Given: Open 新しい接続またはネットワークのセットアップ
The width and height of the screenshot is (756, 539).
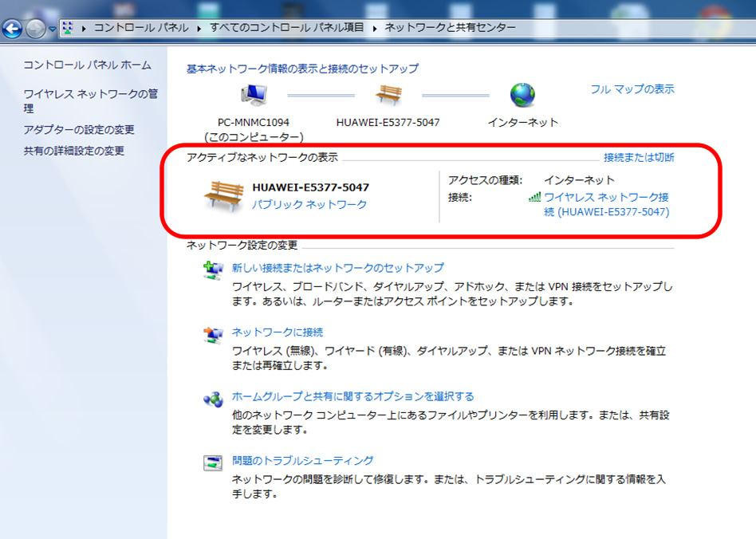Looking at the screenshot, I should point(338,268).
